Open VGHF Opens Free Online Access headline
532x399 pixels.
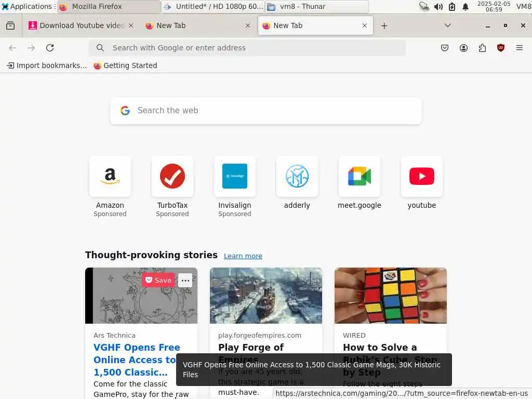click(137, 360)
